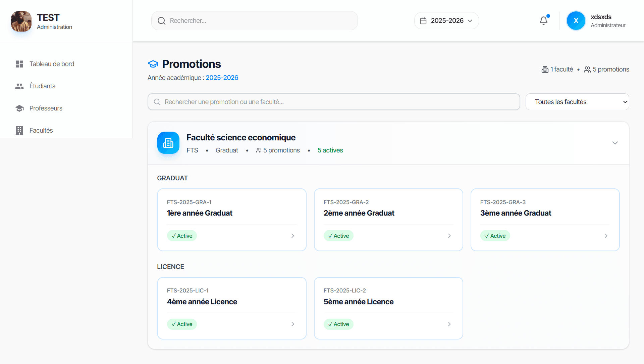Screen dimensions: 644x364
Task: Select Étudiants in the sidebar
Action: coord(42,86)
